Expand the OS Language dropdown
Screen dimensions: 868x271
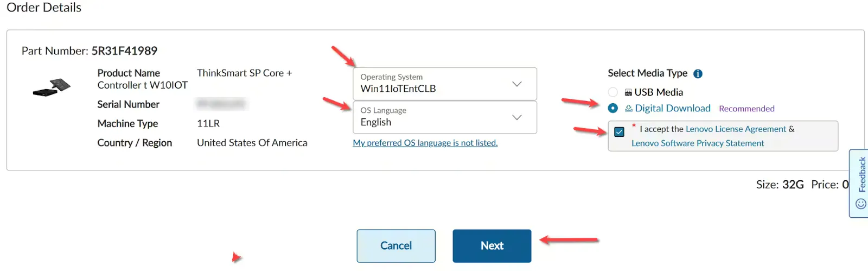coord(444,117)
